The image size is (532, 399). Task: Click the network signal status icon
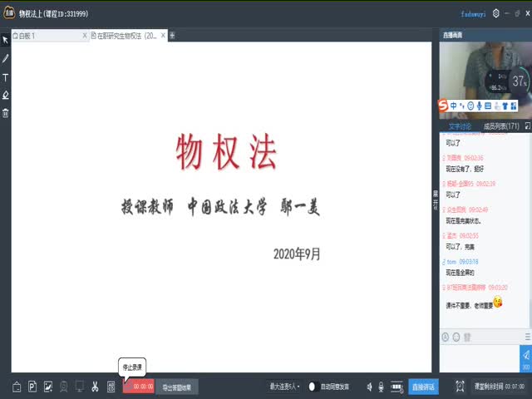point(397,387)
